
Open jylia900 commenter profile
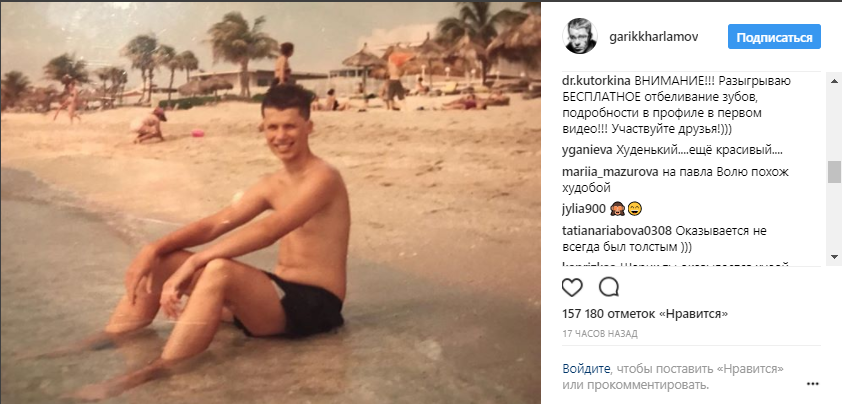pyautogui.click(x=584, y=209)
